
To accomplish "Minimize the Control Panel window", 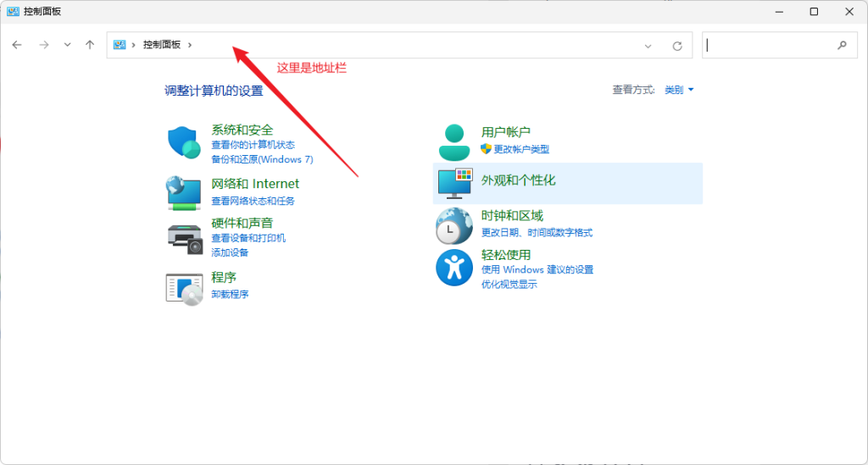I will [x=779, y=12].
